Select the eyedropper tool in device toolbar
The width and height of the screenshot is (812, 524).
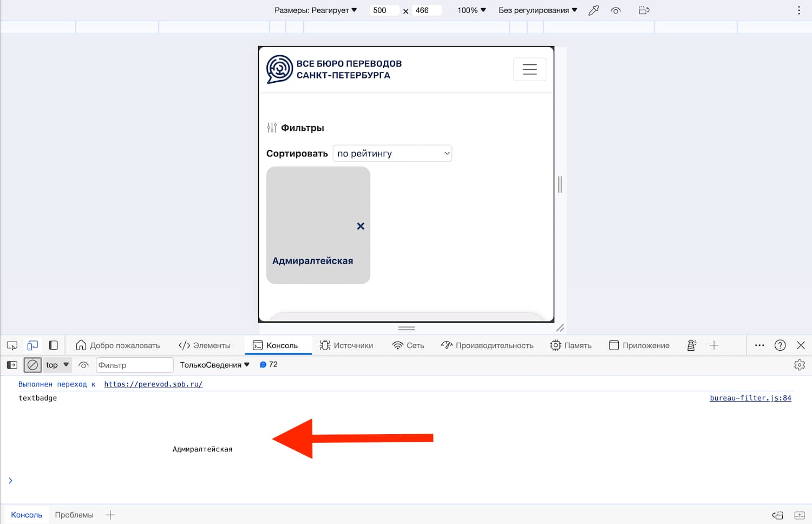click(x=594, y=10)
